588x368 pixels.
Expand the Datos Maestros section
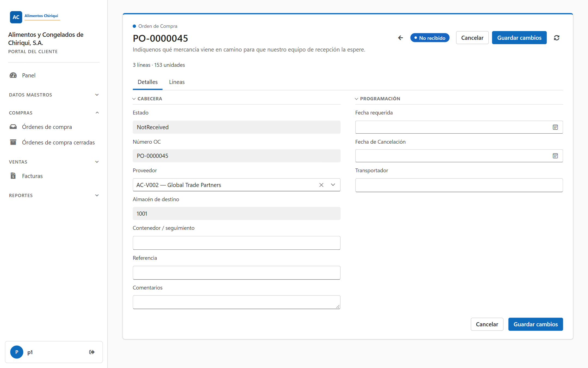coord(54,95)
